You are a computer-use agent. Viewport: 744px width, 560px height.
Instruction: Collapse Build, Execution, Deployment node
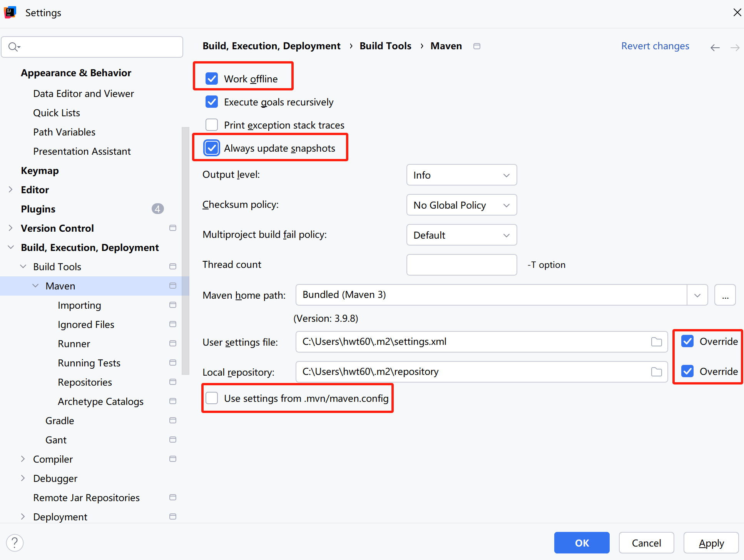pos(11,247)
